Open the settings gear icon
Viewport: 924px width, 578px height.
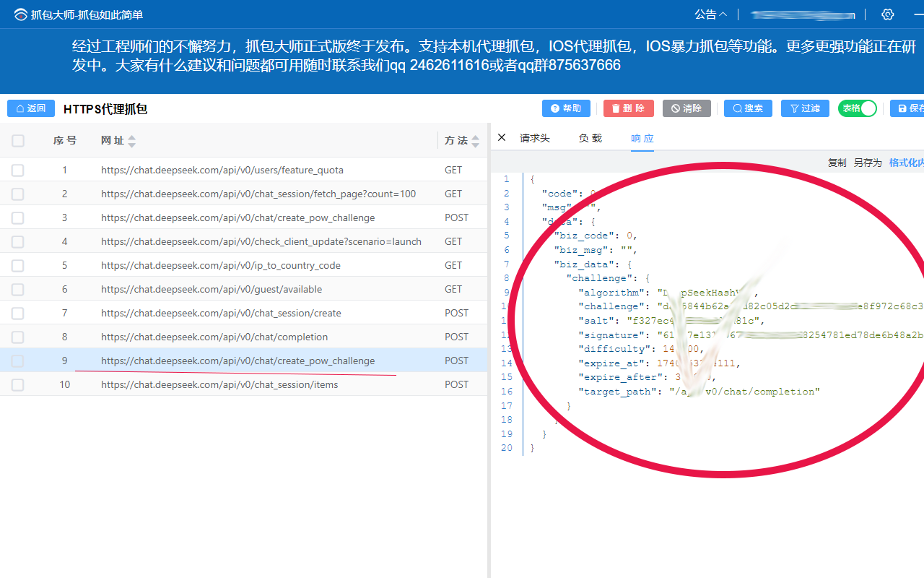click(x=888, y=14)
